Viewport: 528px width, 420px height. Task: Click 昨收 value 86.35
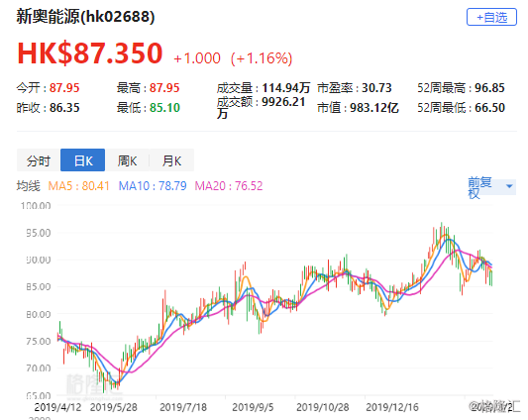tap(64, 108)
